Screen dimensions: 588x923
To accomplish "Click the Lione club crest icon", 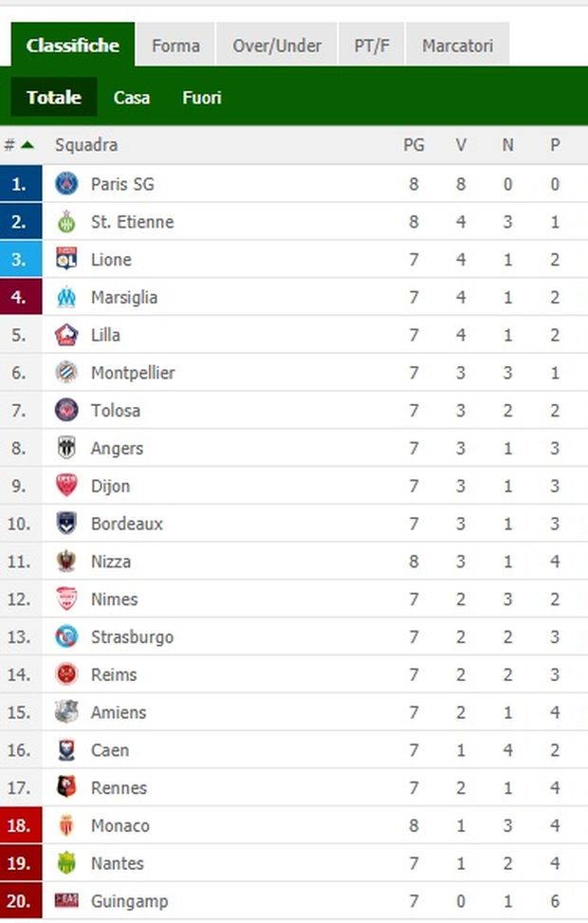I will [x=66, y=259].
